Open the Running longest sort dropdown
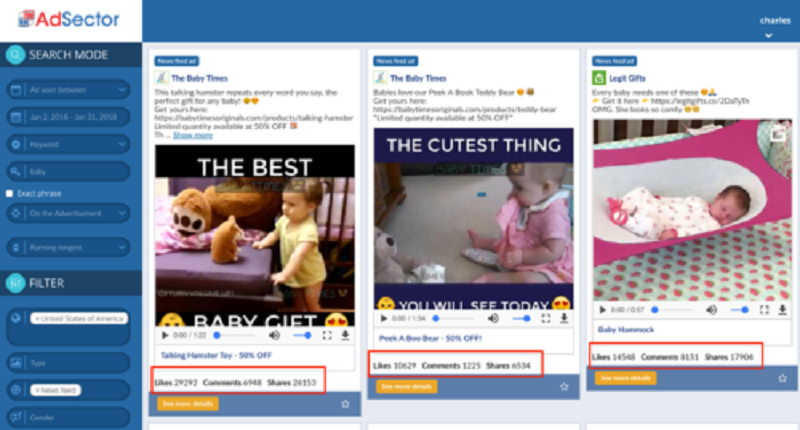 (68, 247)
